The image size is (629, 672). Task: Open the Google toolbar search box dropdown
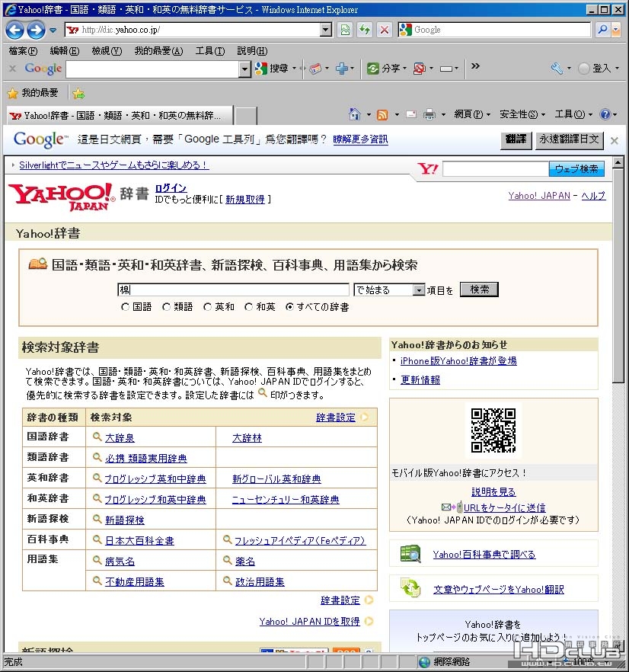(x=244, y=69)
